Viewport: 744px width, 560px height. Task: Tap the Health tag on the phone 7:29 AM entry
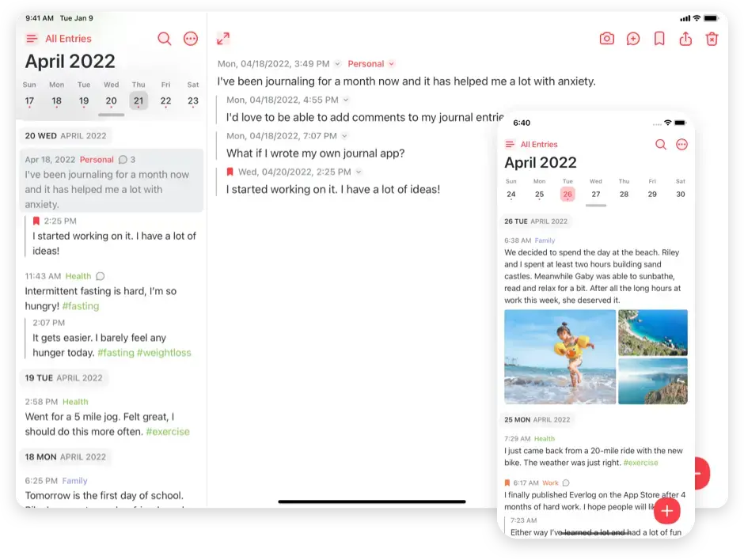click(545, 439)
